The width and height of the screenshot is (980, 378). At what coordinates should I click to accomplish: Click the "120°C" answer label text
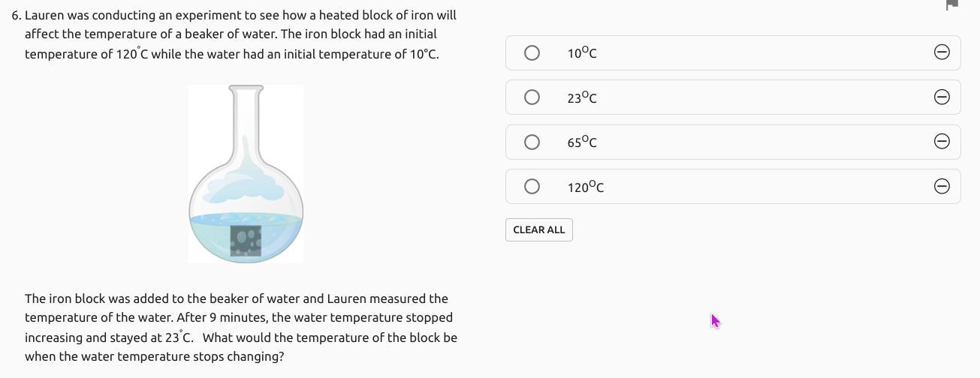[x=585, y=187]
